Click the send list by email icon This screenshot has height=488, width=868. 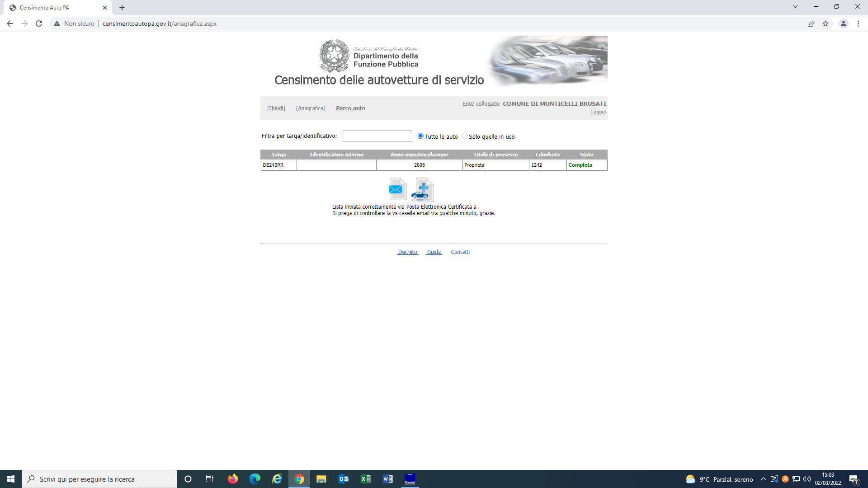click(x=397, y=189)
